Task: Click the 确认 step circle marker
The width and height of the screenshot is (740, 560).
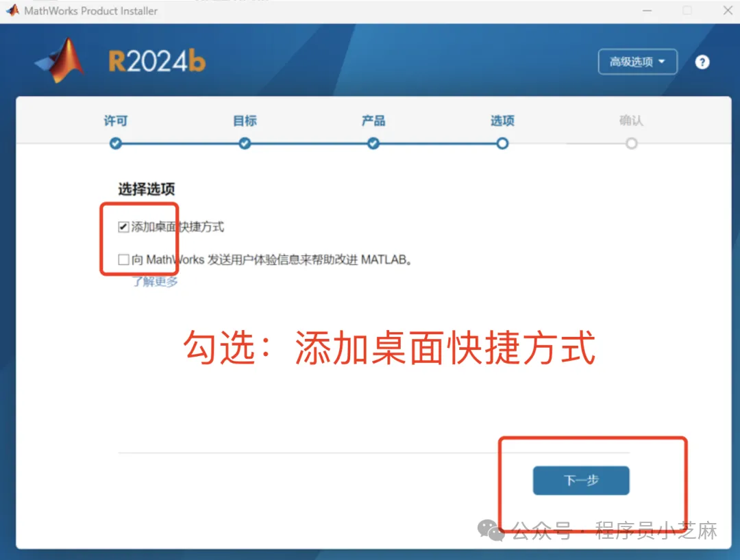Action: tap(632, 143)
